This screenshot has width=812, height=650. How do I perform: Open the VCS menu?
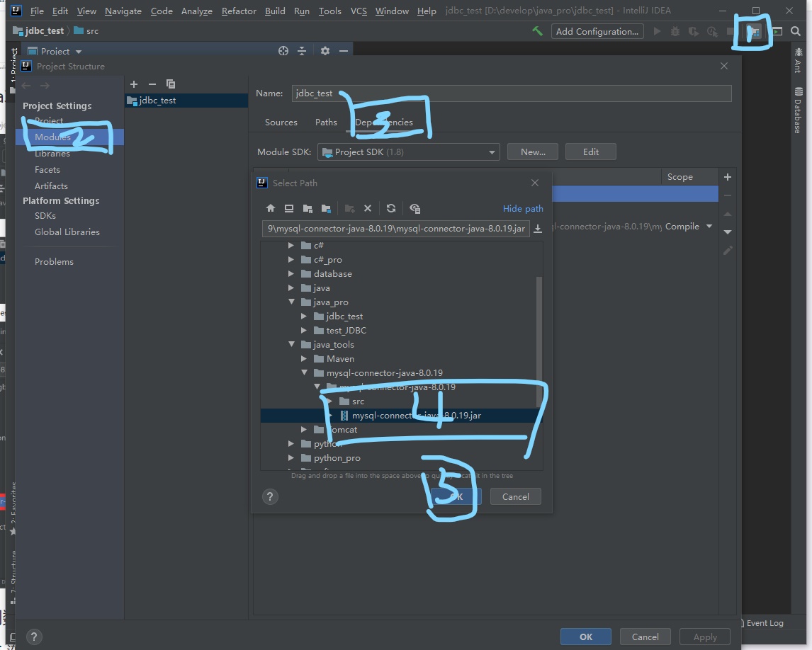click(359, 11)
